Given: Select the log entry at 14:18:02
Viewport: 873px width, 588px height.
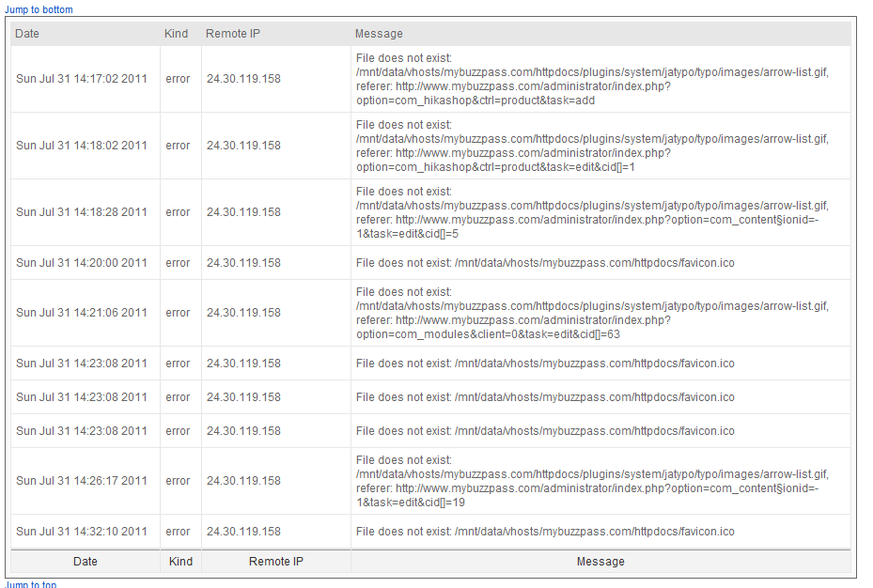Looking at the screenshot, I should coord(430,146).
